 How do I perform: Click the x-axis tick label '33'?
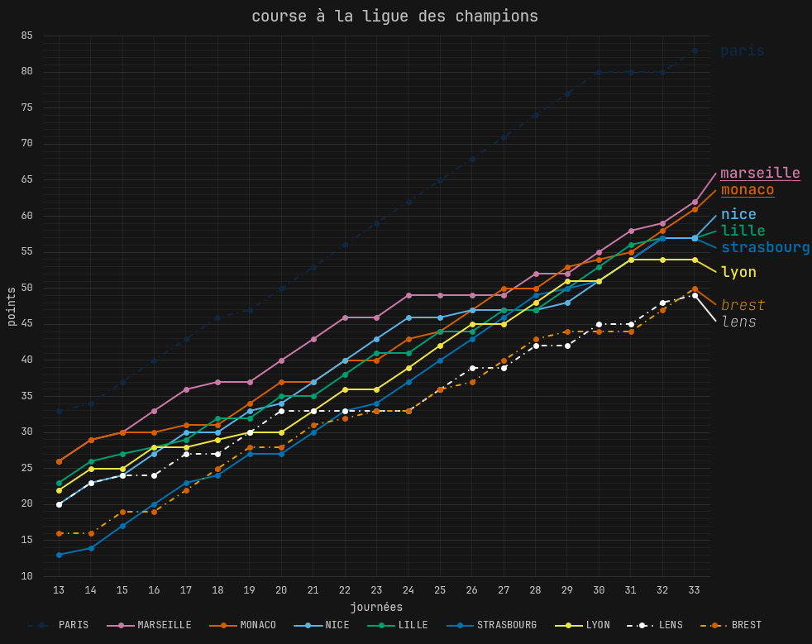pos(695,590)
